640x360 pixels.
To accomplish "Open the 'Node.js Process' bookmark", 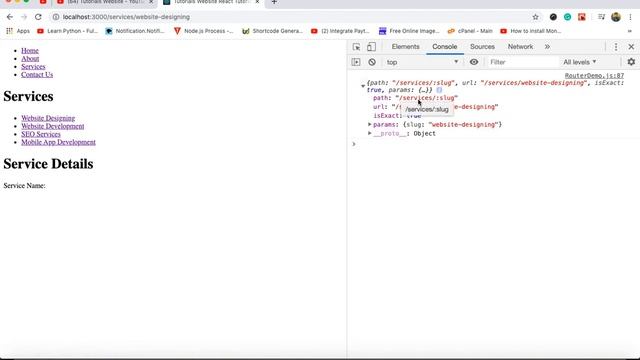I will (204, 31).
